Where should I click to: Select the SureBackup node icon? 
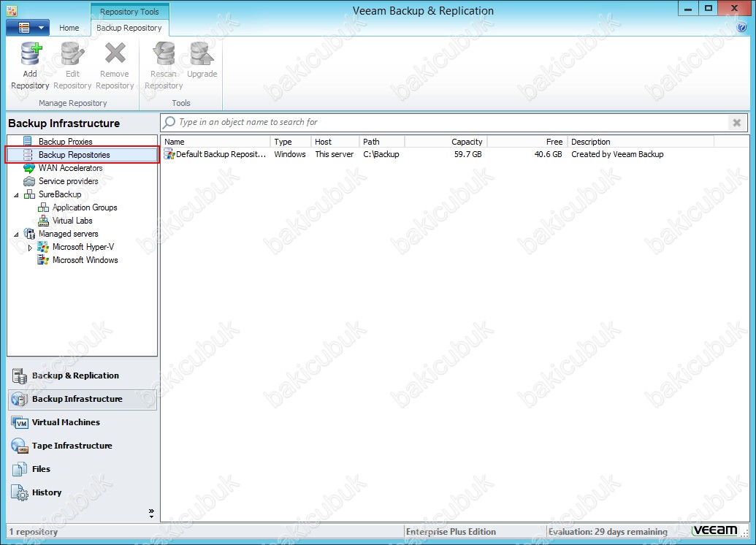point(29,194)
